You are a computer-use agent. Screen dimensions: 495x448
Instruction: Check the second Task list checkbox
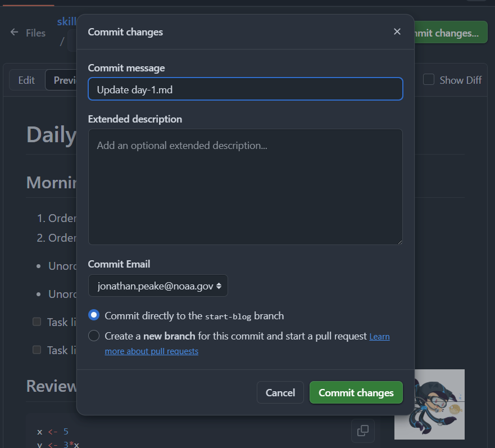coord(37,350)
